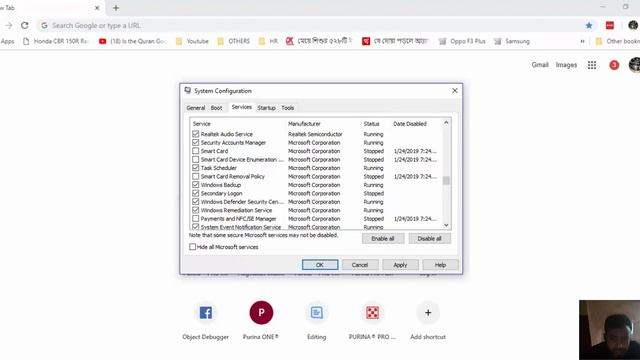This screenshot has width=640, height=360.
Task: Open the Images link
Action: (566, 65)
